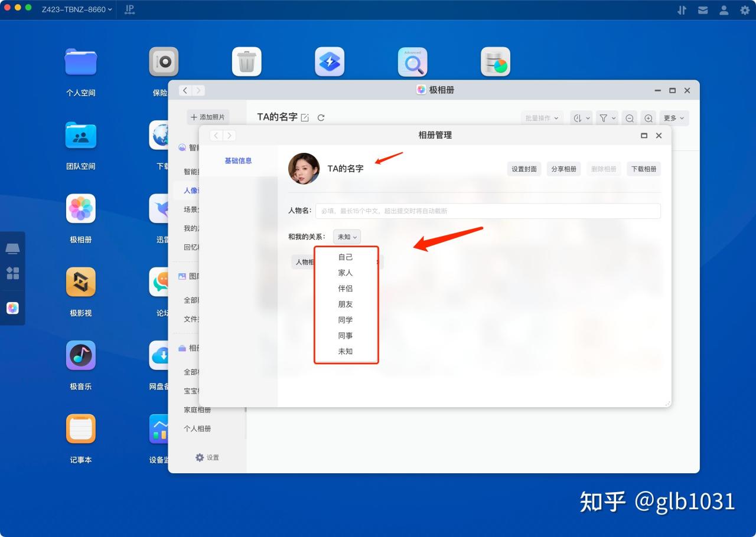The width and height of the screenshot is (756, 537).
Task: Open 设置 gear at the sidebar bottom
Action: [207, 457]
